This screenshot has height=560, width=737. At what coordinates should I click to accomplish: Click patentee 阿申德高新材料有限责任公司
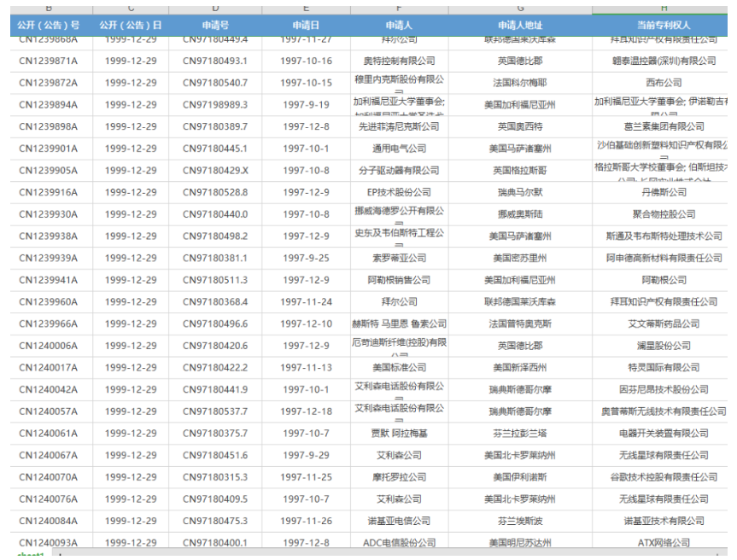664,258
